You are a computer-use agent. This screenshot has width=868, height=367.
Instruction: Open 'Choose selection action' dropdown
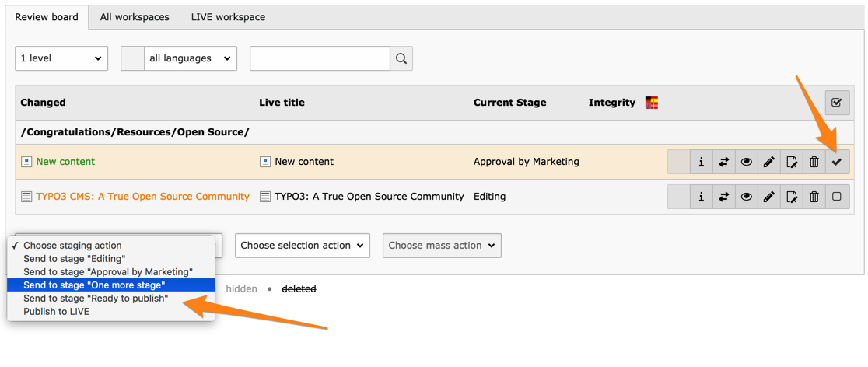click(302, 246)
